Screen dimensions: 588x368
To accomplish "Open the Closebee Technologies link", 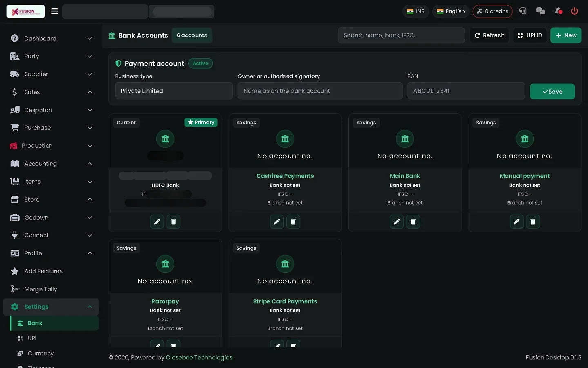I will pyautogui.click(x=200, y=357).
